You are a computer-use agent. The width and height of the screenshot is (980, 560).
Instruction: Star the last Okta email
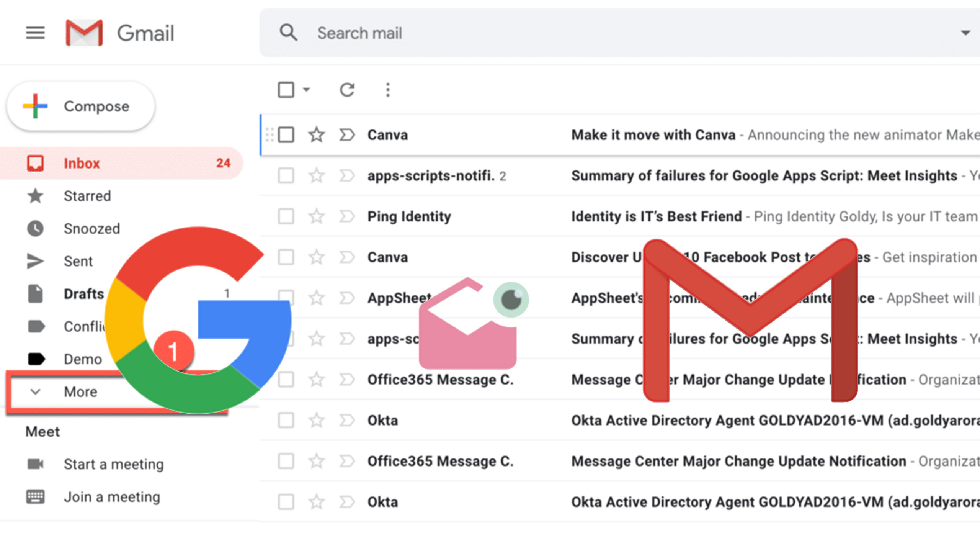click(316, 502)
